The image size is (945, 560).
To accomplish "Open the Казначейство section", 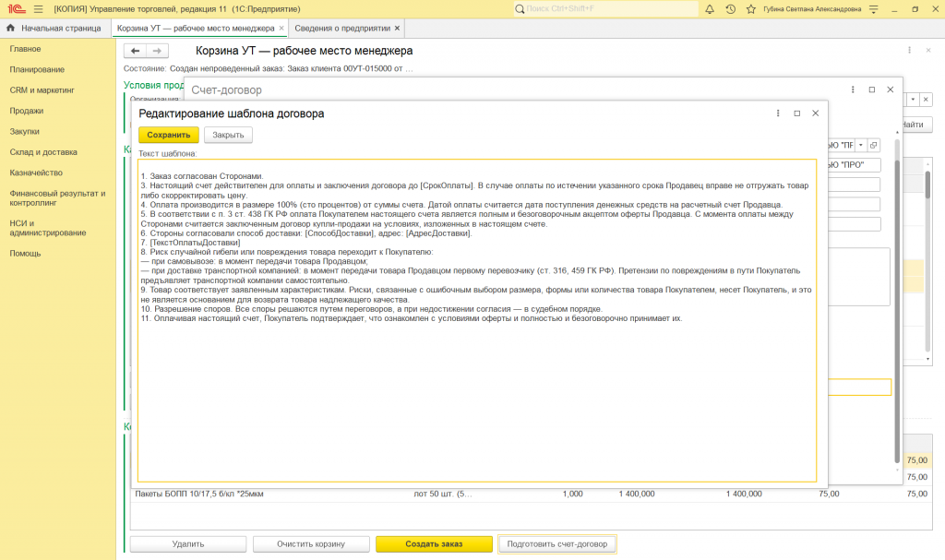I will [36, 173].
